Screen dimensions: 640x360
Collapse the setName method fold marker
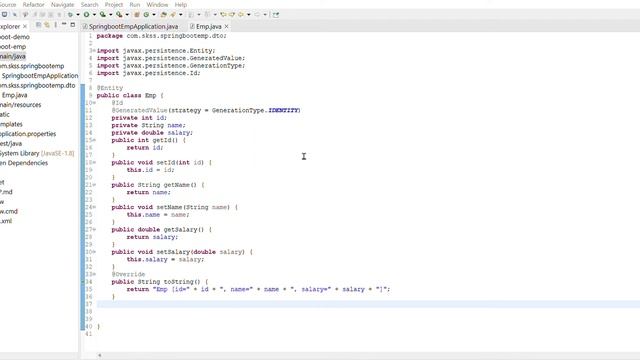(x=94, y=207)
